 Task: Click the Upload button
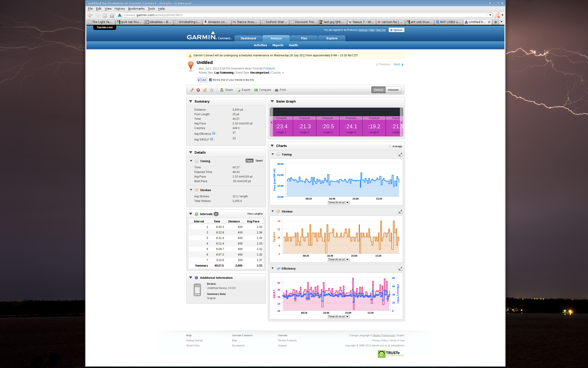396,30
